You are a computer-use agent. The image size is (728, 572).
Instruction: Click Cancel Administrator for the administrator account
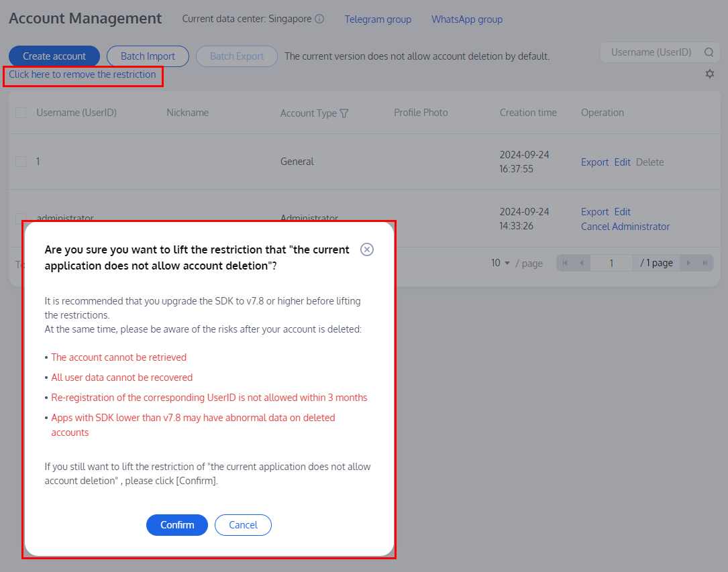point(625,227)
